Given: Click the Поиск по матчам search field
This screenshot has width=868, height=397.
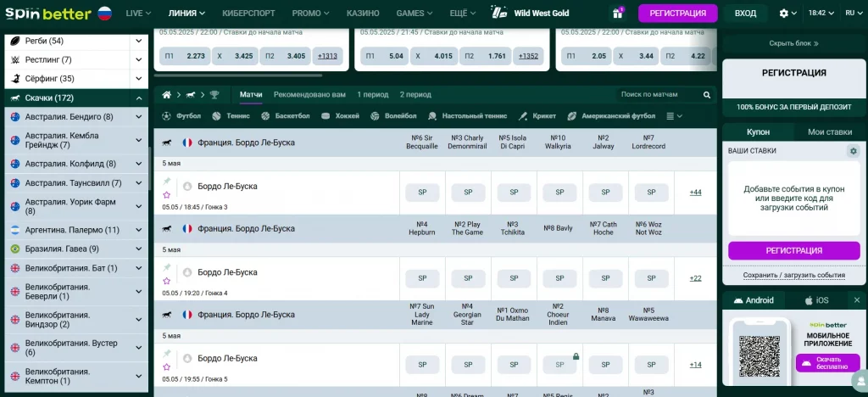Looking at the screenshot, I should [x=659, y=95].
